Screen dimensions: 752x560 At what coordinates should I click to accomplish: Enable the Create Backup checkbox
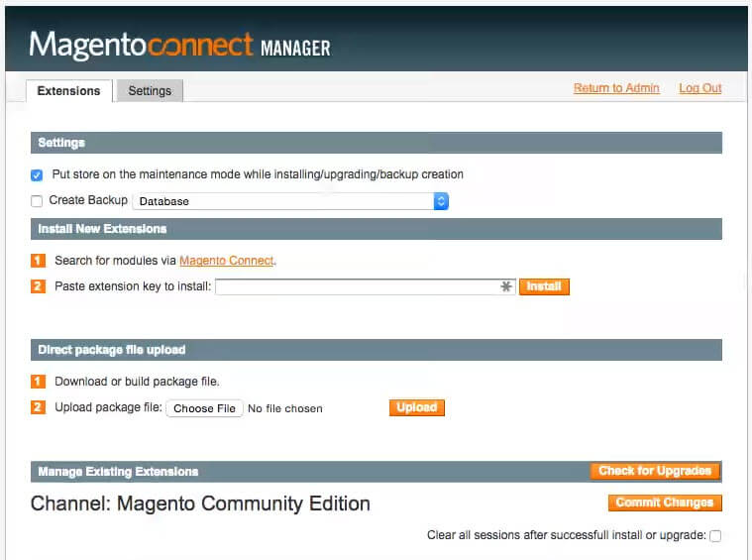point(37,201)
